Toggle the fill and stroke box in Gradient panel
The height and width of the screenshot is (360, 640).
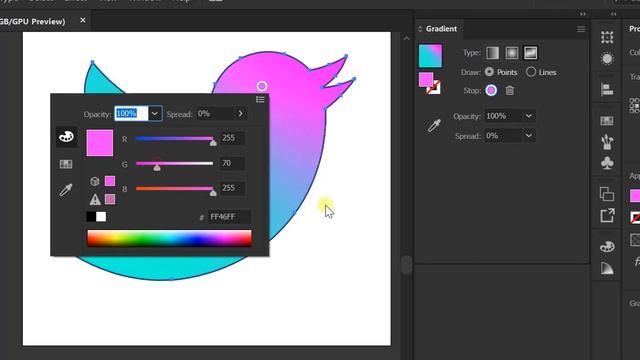click(429, 83)
